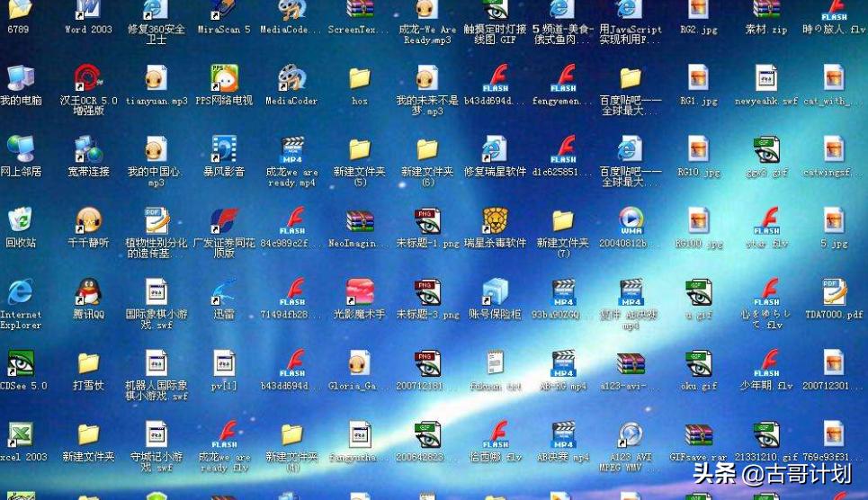Open 广发证券同花顺版 shortcut
Viewport: 868px width, 500px height.
tap(224, 220)
